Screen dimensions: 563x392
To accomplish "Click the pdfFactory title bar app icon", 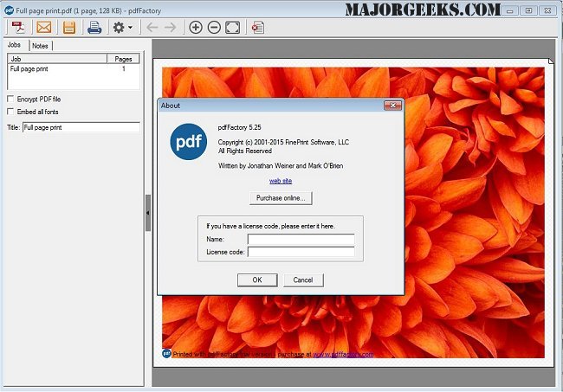I will 9,10.
